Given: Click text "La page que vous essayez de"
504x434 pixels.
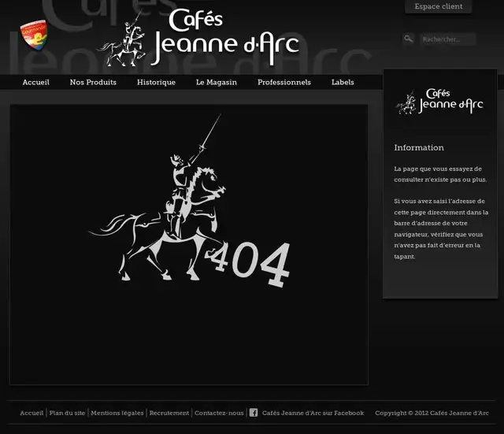Looking at the screenshot, I should pyautogui.click(x=438, y=169).
